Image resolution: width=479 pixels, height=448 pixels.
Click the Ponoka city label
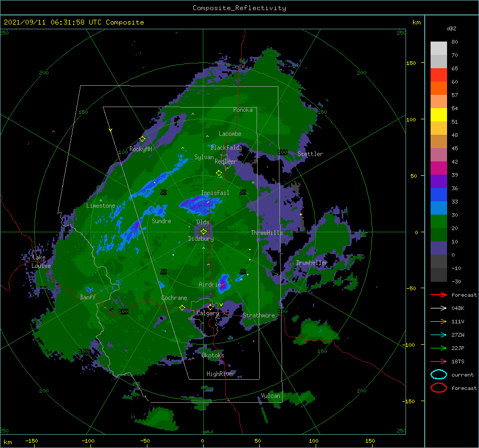243,110
